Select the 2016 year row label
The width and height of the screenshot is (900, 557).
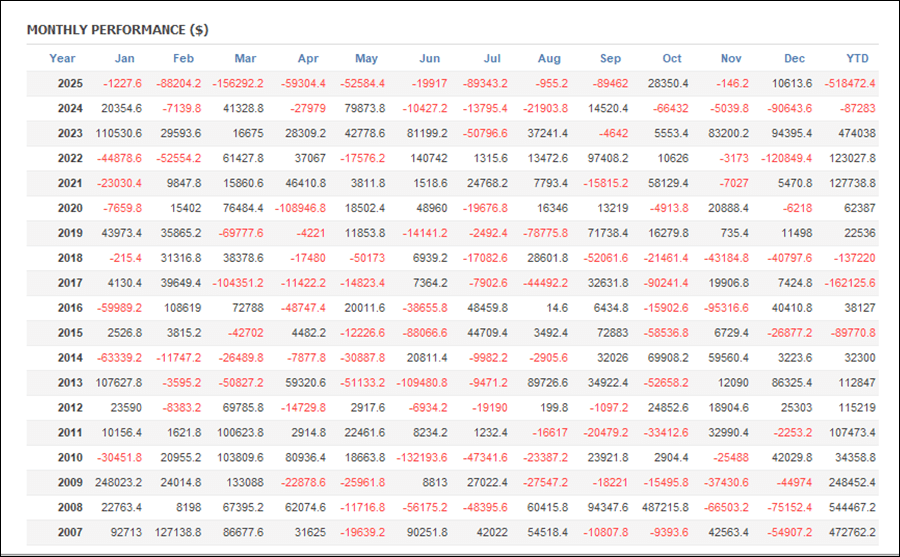pos(69,309)
